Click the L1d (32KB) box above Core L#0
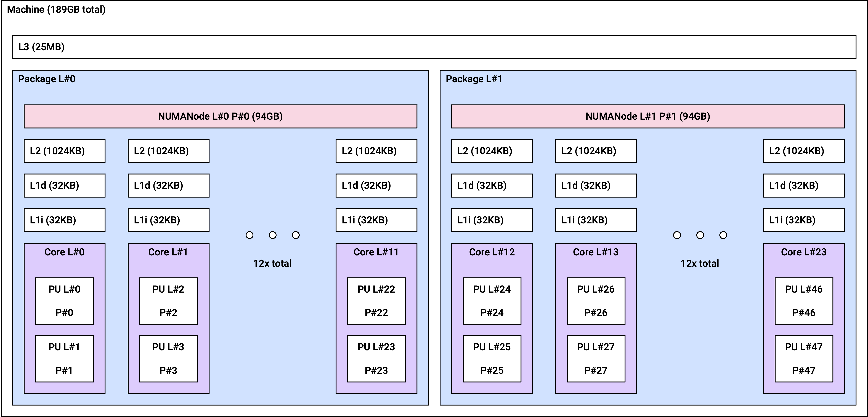This screenshot has height=417, width=868. tap(65, 186)
